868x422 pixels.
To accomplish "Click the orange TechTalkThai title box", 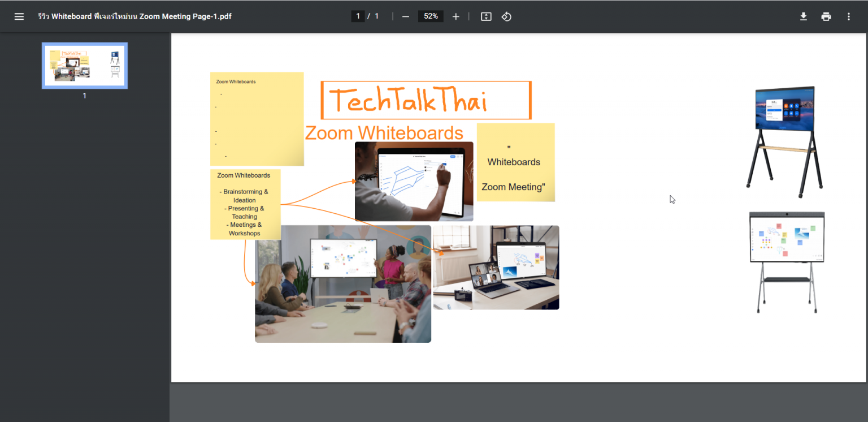I will pyautogui.click(x=426, y=100).
